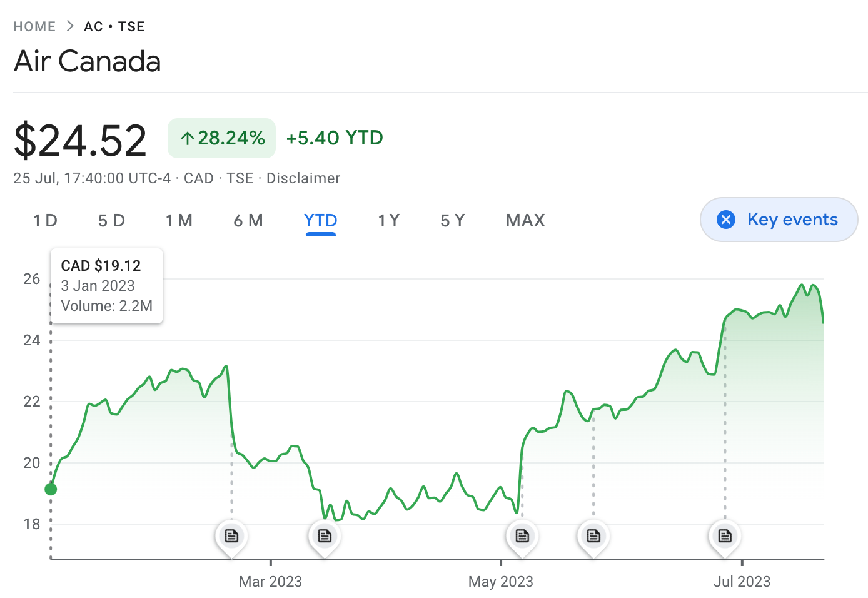This screenshot has height=598, width=868.
Task: Click the second news event marker after Mar 2023
Action: pyautogui.click(x=325, y=536)
